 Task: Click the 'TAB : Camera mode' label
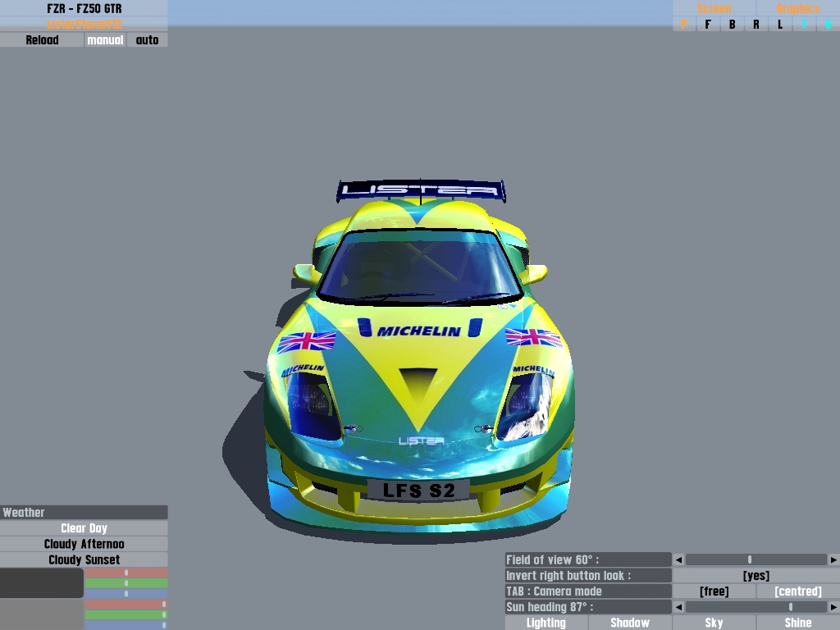[x=588, y=591]
